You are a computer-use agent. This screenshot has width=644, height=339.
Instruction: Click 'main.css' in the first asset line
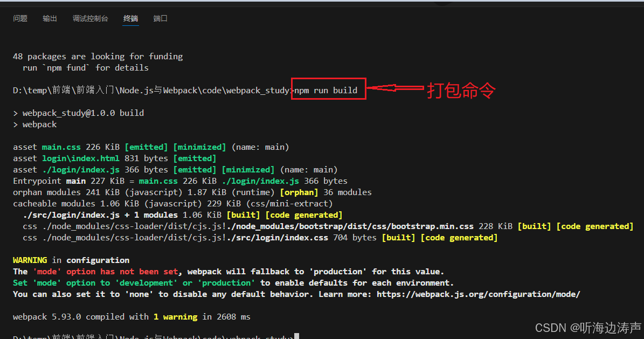[x=61, y=147]
